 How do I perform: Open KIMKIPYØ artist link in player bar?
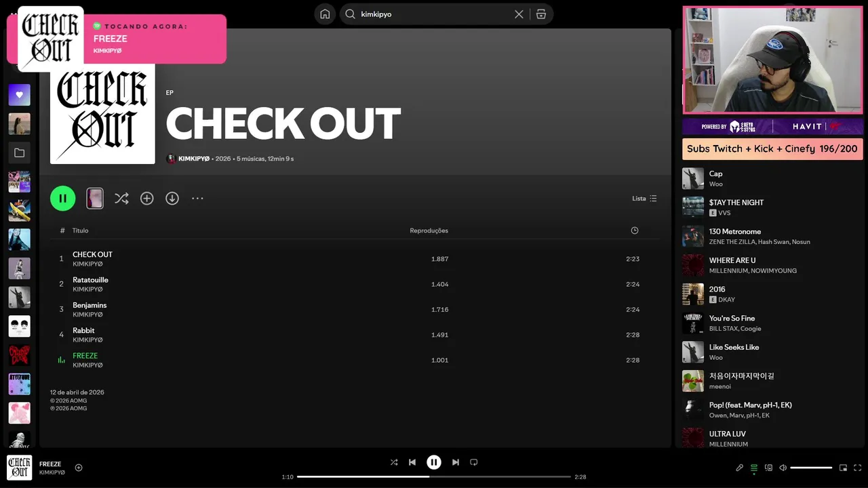click(52, 472)
